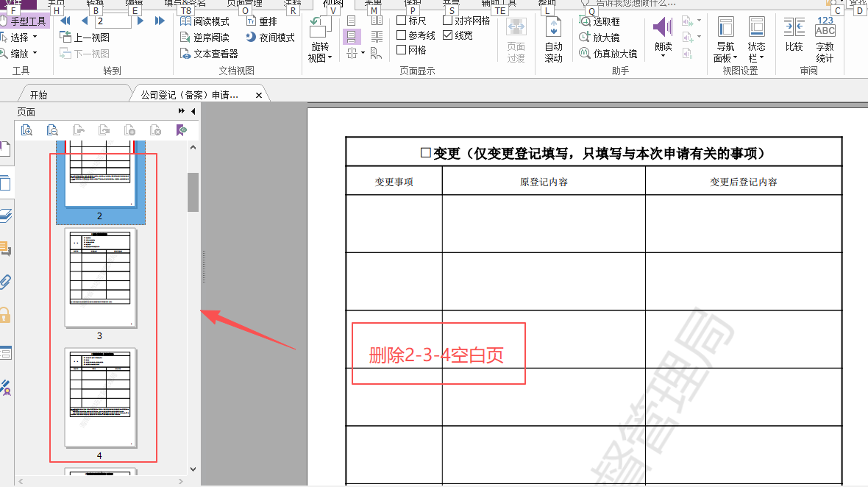Click the thumbnail panel scroll-up arrow
This screenshot has height=487, width=868.
point(193,147)
